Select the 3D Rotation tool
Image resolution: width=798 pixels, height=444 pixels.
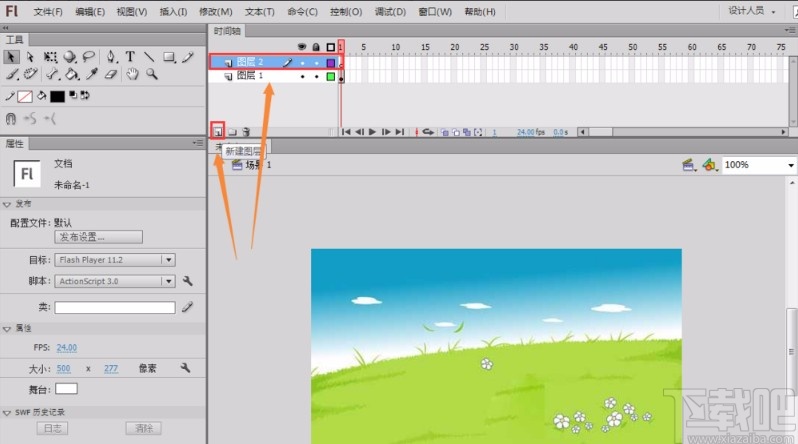click(70, 57)
